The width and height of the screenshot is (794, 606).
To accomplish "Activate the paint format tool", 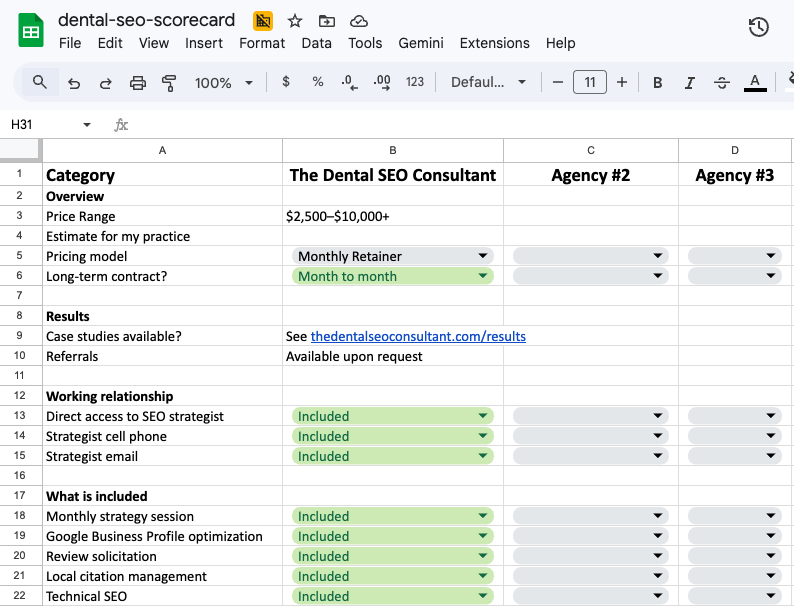I will click(169, 83).
